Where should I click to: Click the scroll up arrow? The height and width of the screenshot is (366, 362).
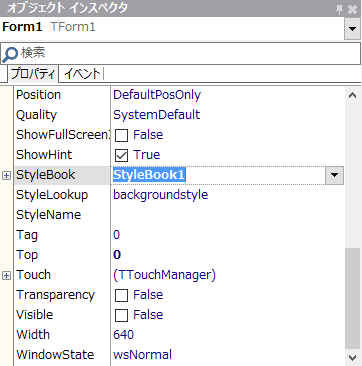point(352,95)
